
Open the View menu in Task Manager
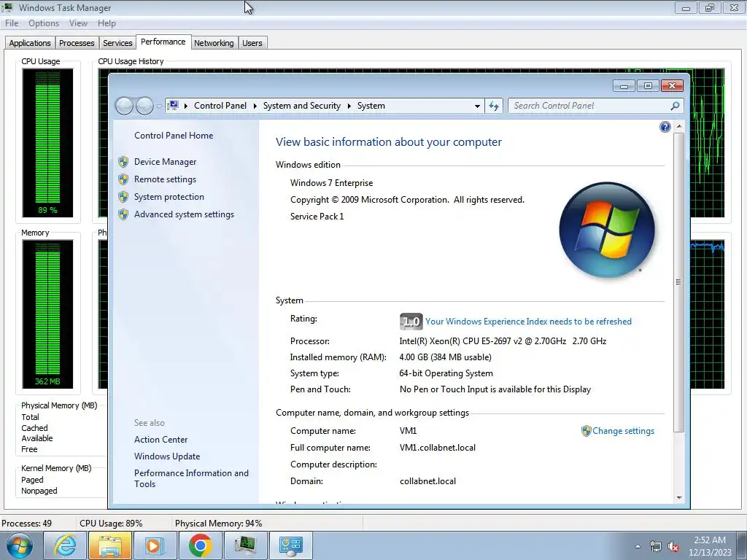point(78,23)
